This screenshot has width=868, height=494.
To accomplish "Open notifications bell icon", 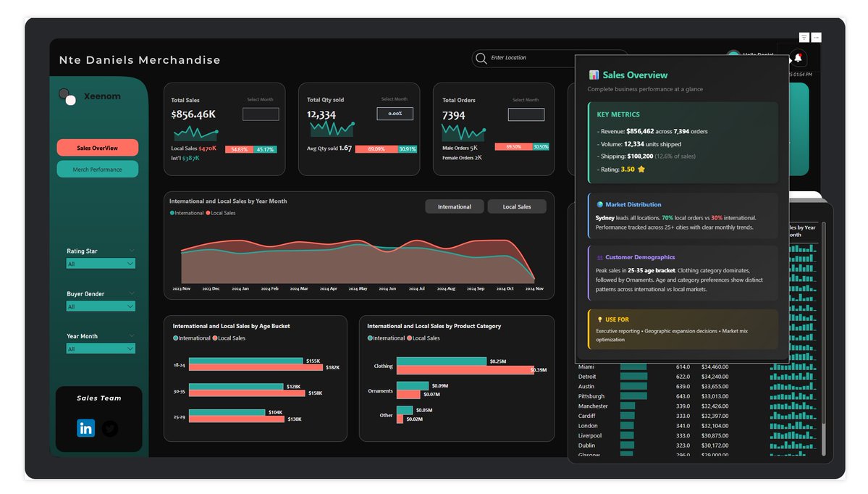I will coord(799,58).
